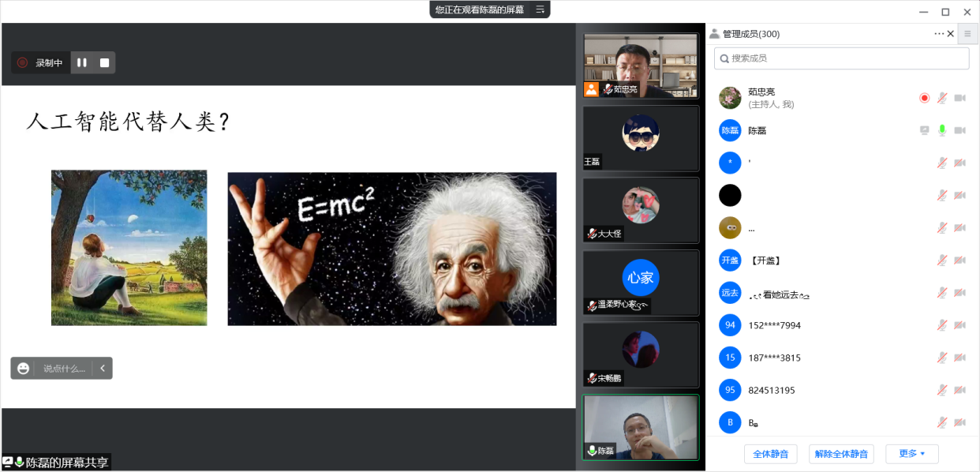Pause the meeting recording
Image resolution: width=980 pixels, height=472 pixels.
(x=82, y=63)
